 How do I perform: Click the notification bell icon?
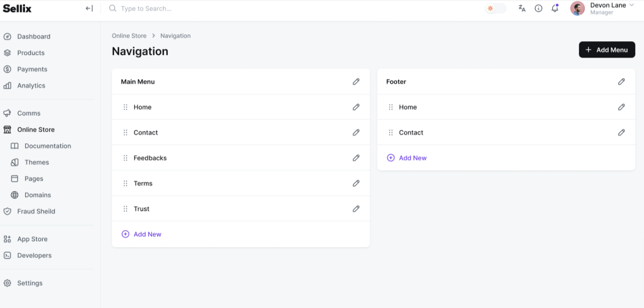point(555,8)
